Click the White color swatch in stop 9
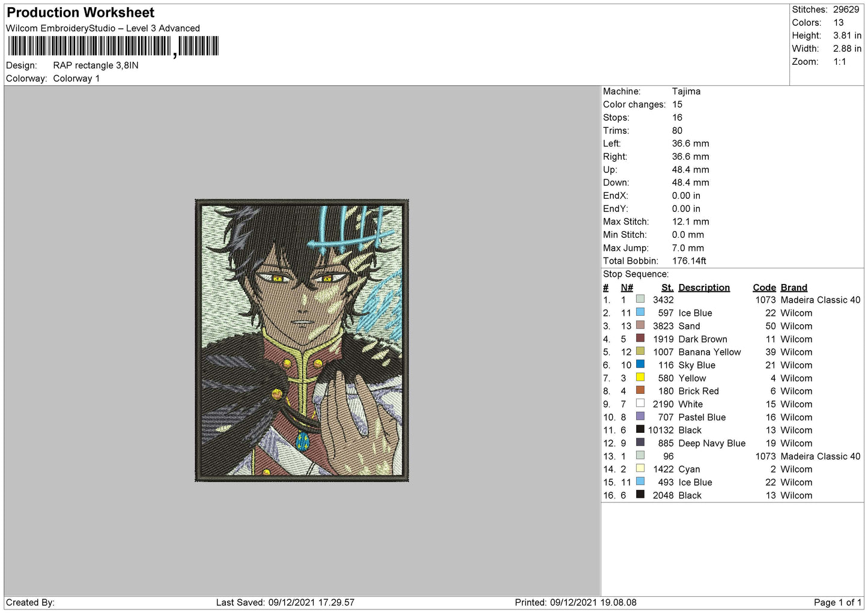 tap(640, 403)
